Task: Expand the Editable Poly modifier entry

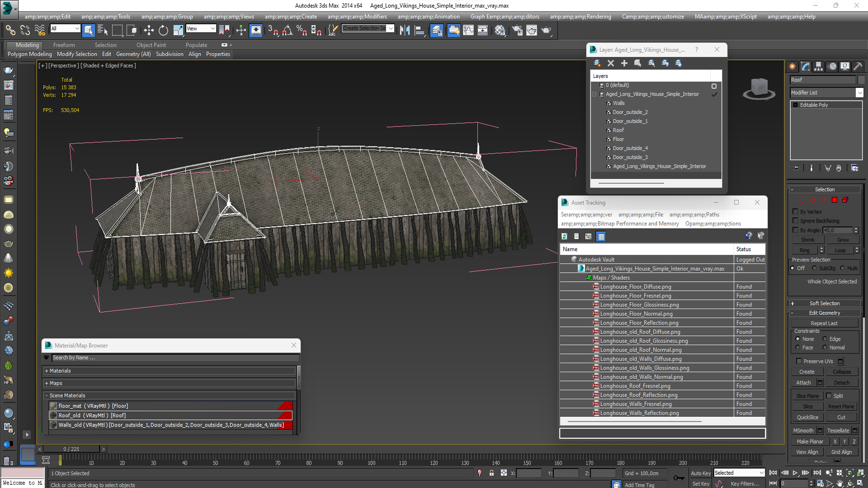Action: tap(795, 105)
